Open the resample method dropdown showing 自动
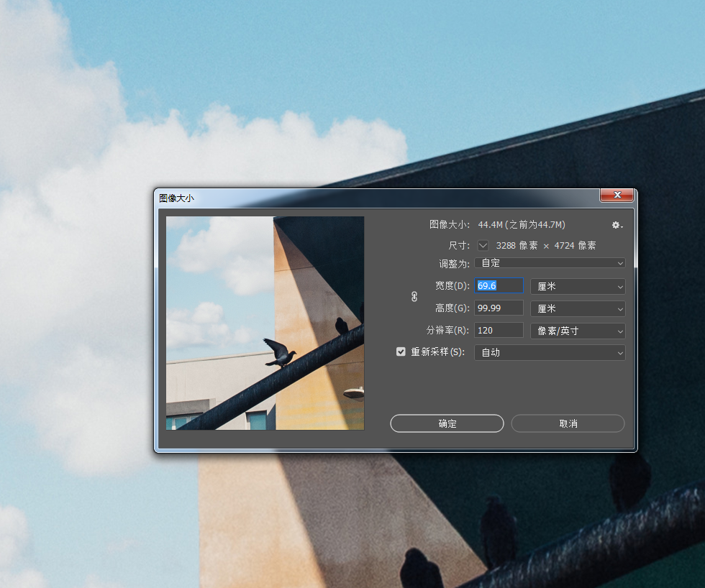705x588 pixels. [x=550, y=353]
